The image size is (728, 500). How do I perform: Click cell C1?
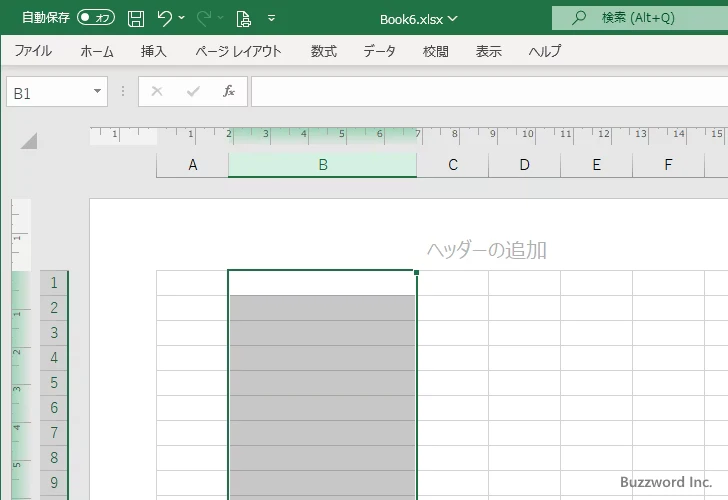coord(453,283)
